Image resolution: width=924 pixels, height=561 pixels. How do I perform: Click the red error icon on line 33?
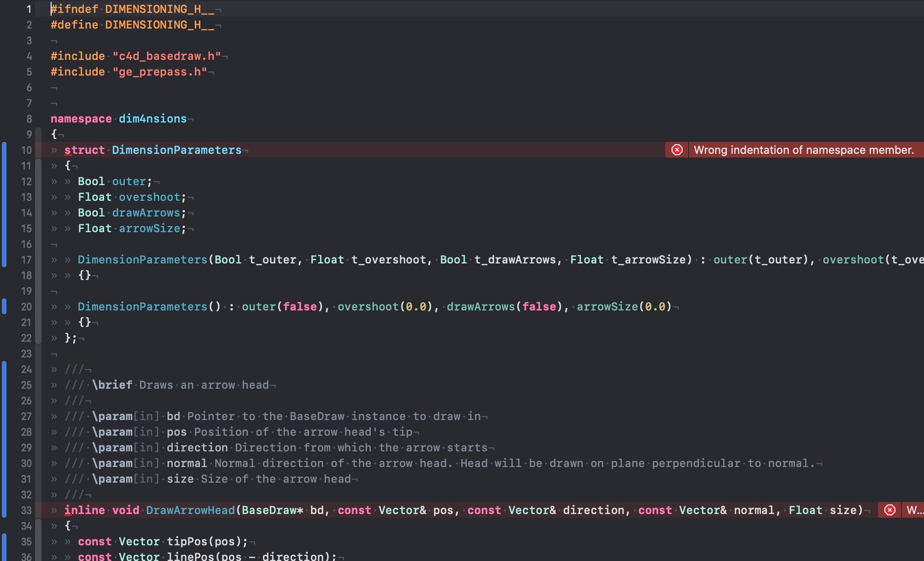click(x=889, y=510)
